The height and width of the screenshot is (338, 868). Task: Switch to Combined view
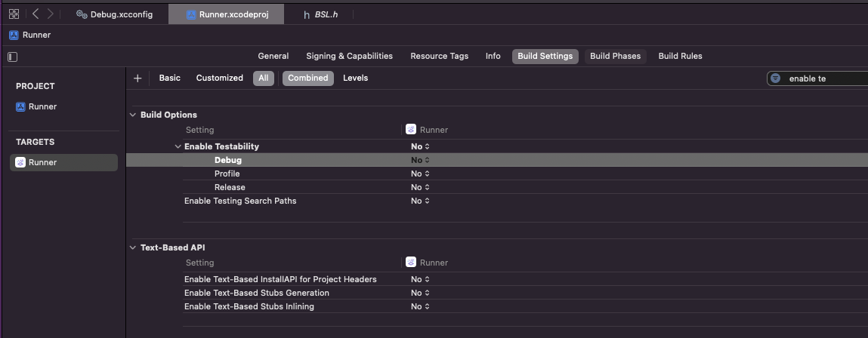click(x=308, y=78)
